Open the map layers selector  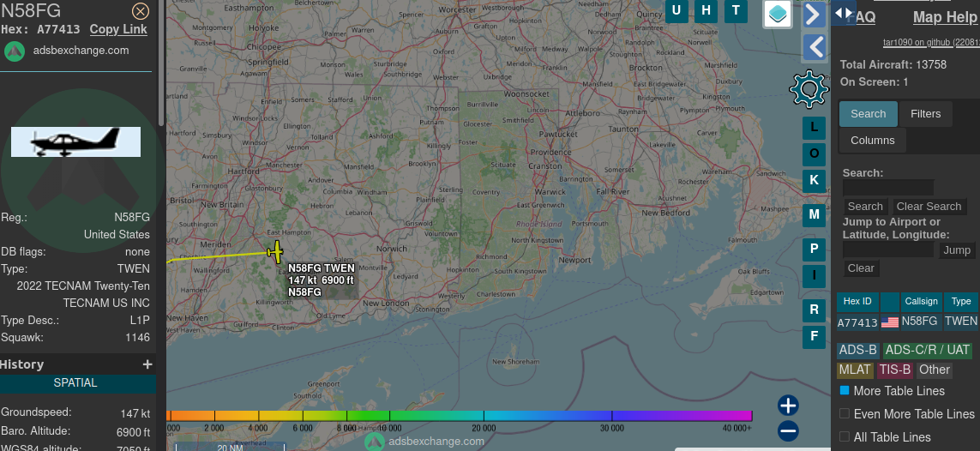(x=779, y=14)
